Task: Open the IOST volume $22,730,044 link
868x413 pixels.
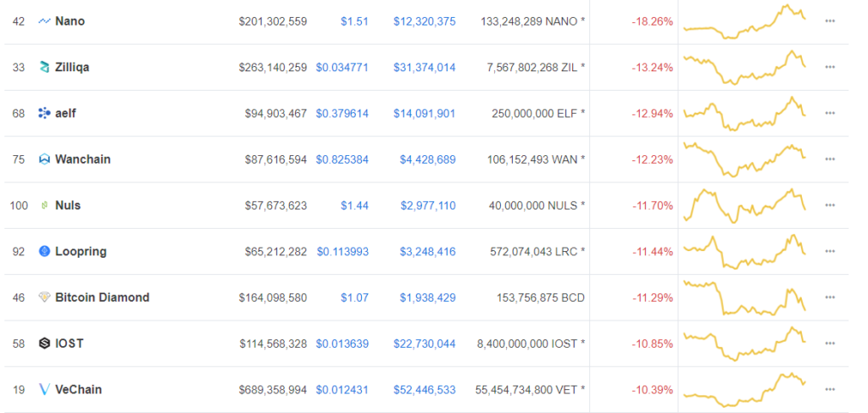Action: pos(424,343)
